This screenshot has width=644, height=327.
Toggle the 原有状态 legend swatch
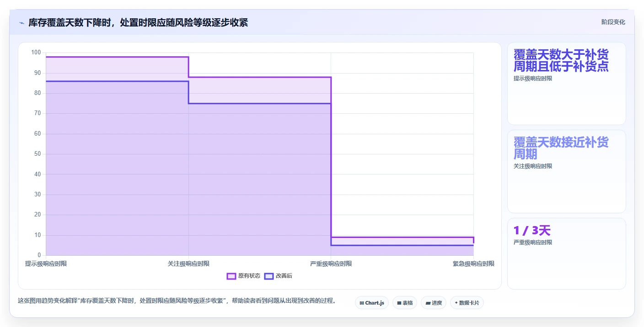(231, 276)
